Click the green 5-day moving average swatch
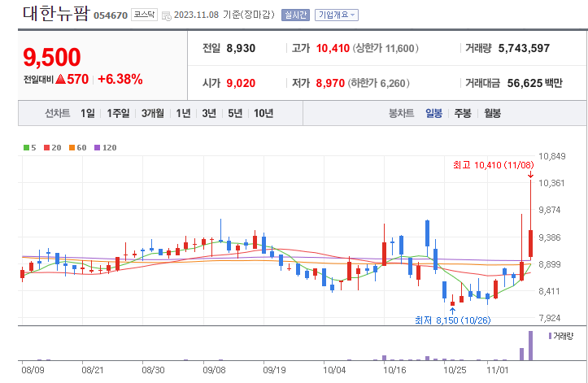The width and height of the screenshot is (588, 383). tap(26, 147)
